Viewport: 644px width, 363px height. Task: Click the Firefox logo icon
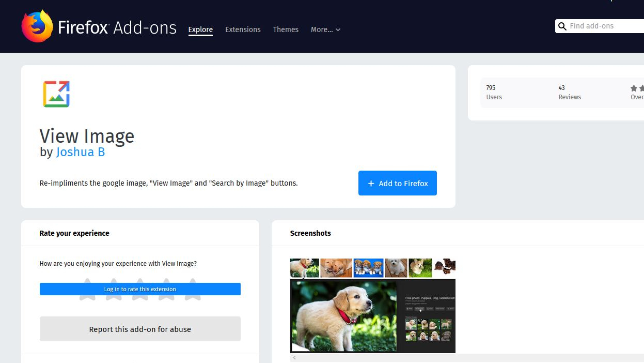click(37, 26)
